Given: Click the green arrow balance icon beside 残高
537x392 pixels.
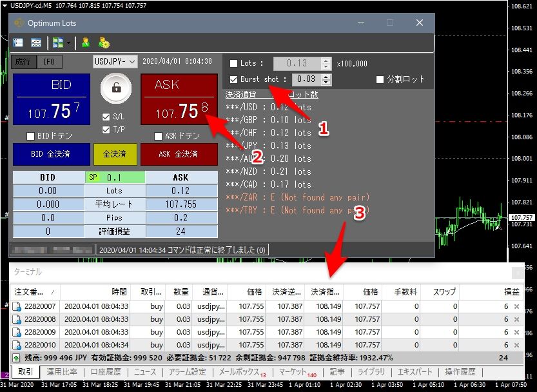Looking at the screenshot, I should tap(16, 358).
